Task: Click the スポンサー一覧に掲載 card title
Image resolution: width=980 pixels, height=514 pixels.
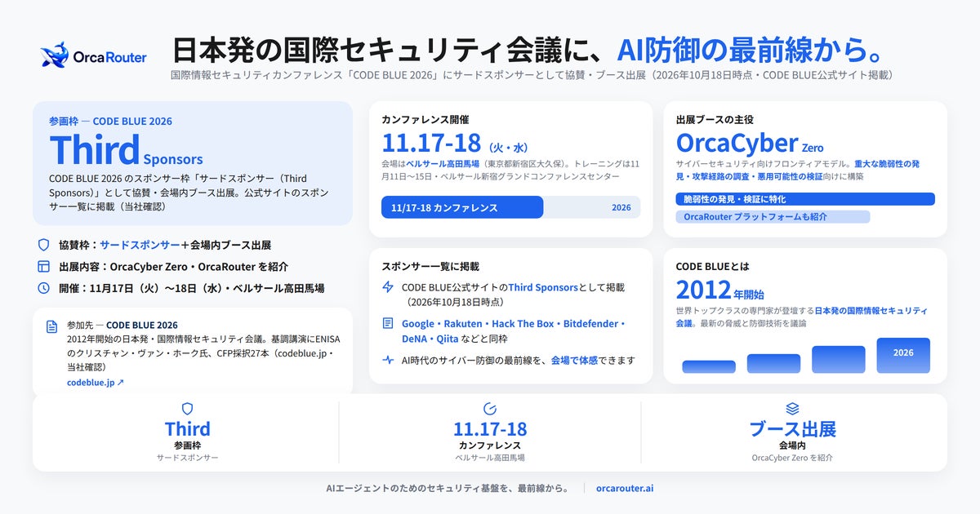Action: pos(430,266)
